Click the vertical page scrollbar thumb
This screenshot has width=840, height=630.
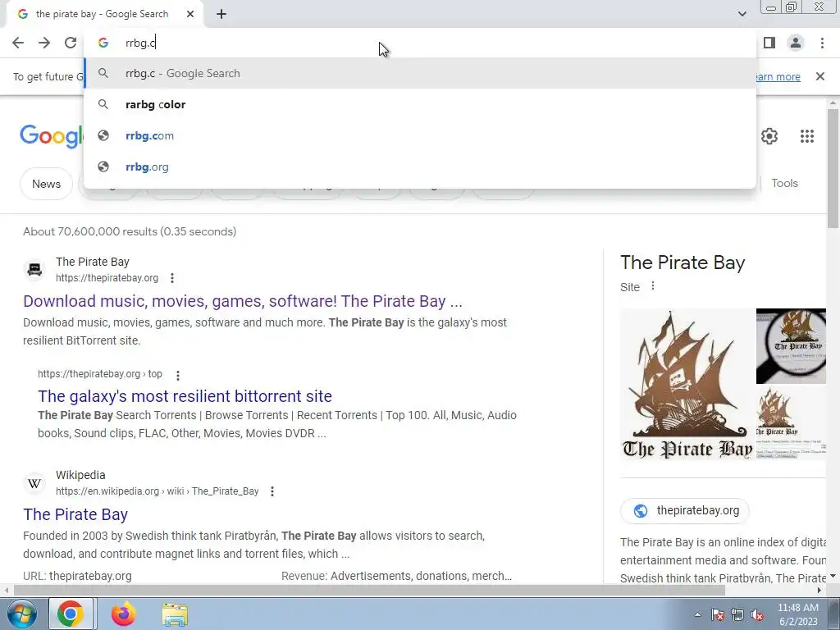click(x=833, y=168)
